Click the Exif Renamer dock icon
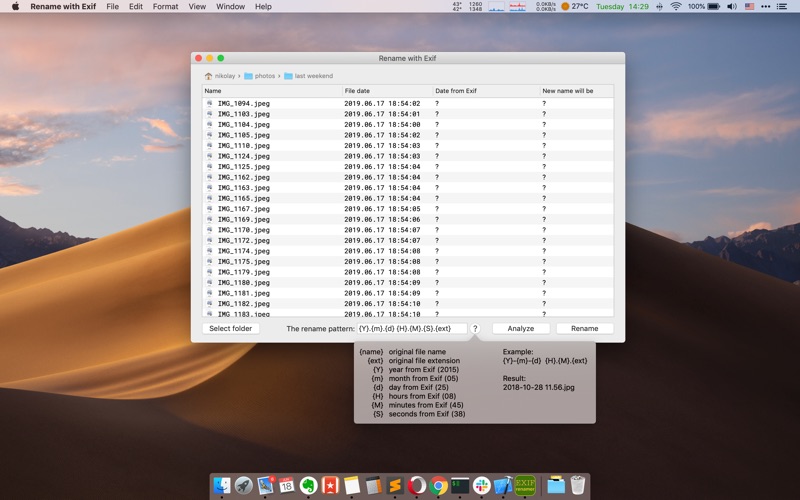 [525, 485]
